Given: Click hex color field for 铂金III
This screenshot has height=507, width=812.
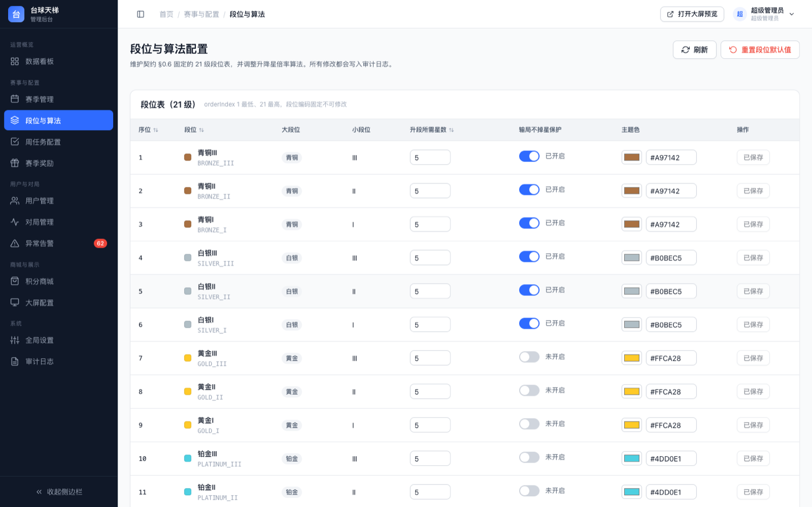Looking at the screenshot, I should (671, 459).
